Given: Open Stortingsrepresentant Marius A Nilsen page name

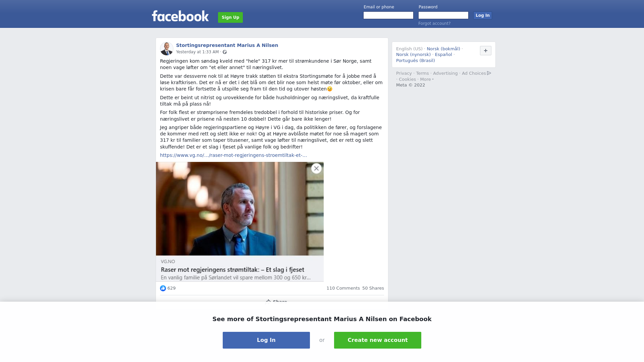Looking at the screenshot, I should (227, 45).
